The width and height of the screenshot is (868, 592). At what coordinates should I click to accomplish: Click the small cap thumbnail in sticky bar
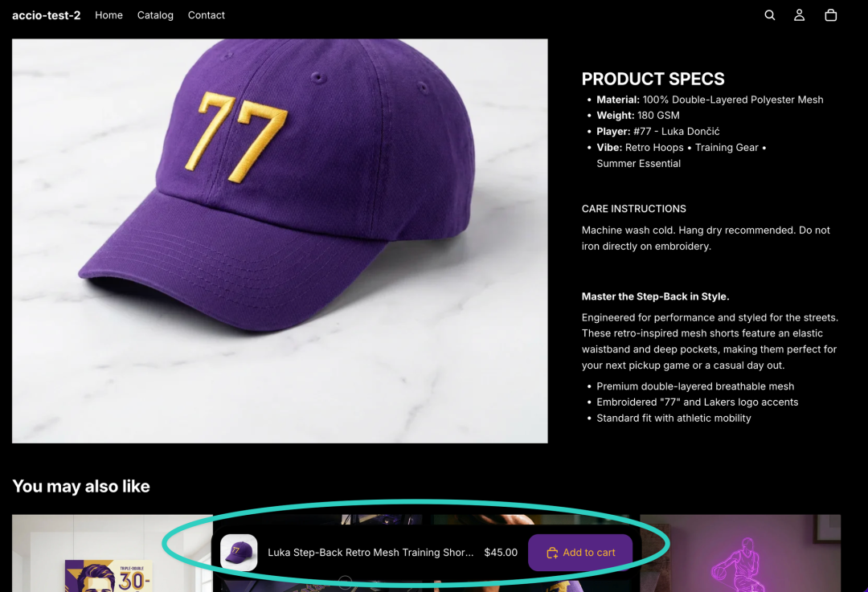pyautogui.click(x=239, y=552)
